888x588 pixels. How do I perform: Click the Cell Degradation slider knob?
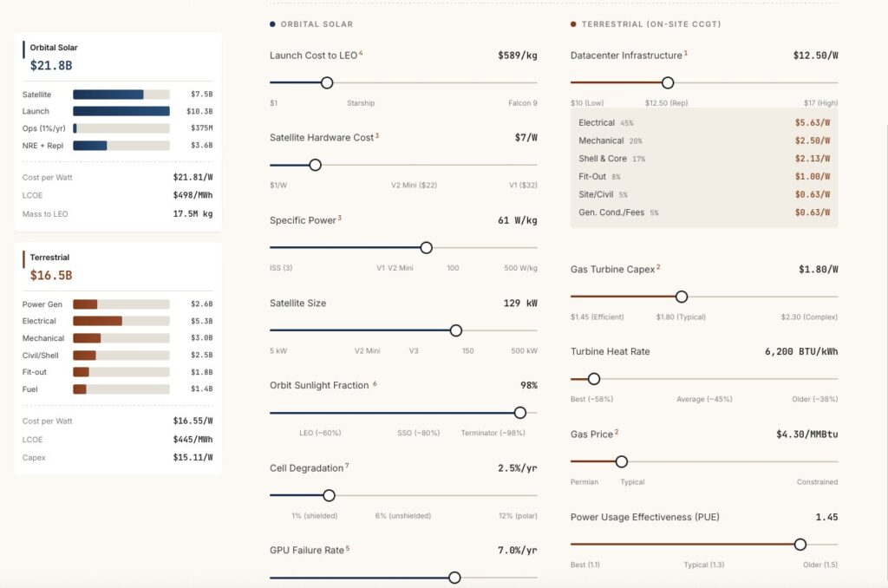pyautogui.click(x=329, y=495)
